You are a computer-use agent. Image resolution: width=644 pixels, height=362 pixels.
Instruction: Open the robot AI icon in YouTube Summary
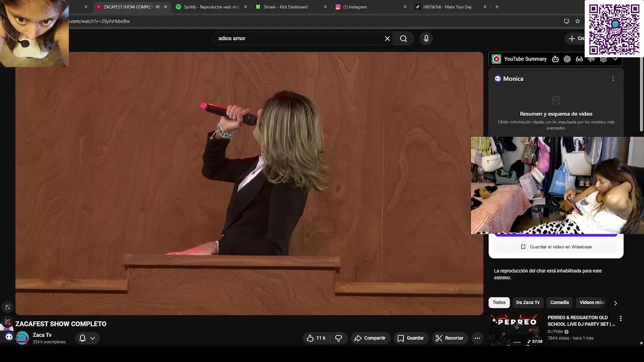[555, 59]
